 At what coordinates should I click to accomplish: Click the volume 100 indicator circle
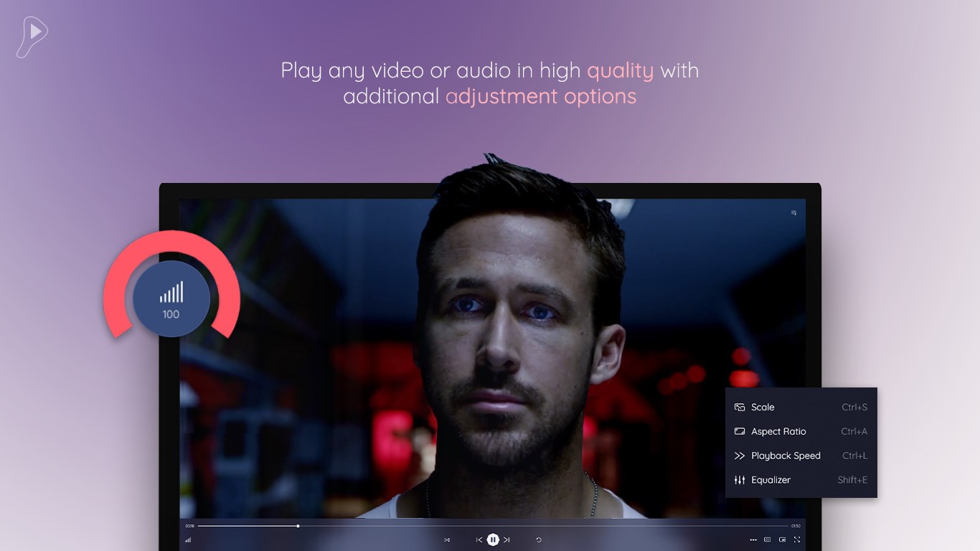(x=171, y=298)
